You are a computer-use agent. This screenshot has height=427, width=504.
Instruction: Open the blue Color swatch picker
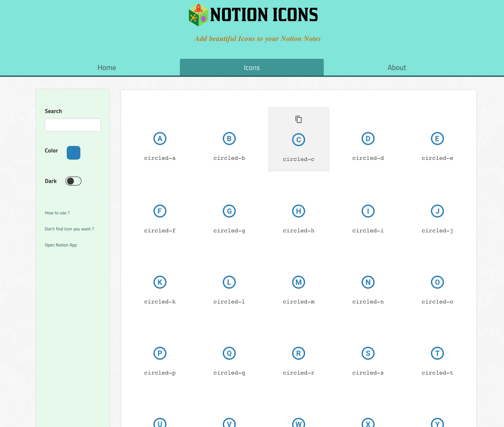click(74, 153)
